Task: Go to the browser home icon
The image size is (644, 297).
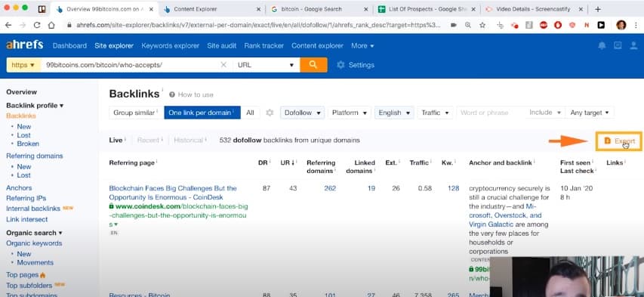Action: (51, 25)
